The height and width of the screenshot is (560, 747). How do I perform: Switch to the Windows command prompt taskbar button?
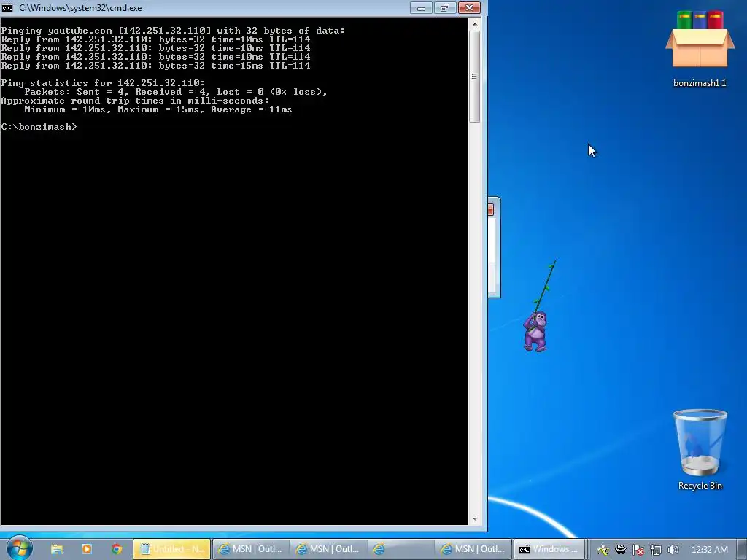[549, 549]
